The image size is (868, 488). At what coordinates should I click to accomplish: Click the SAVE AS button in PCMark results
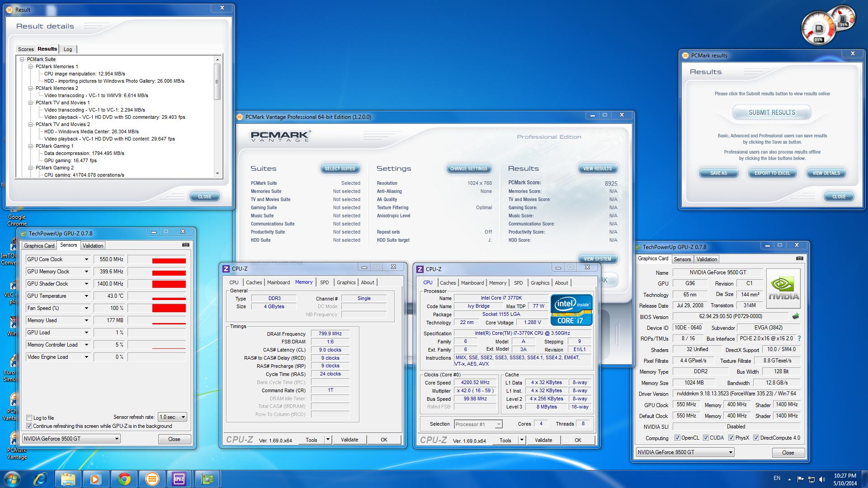click(x=718, y=173)
